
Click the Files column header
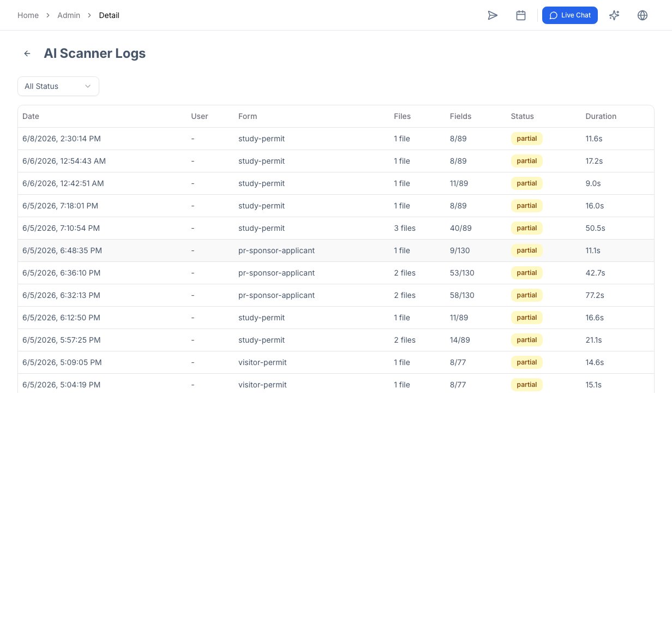[402, 116]
